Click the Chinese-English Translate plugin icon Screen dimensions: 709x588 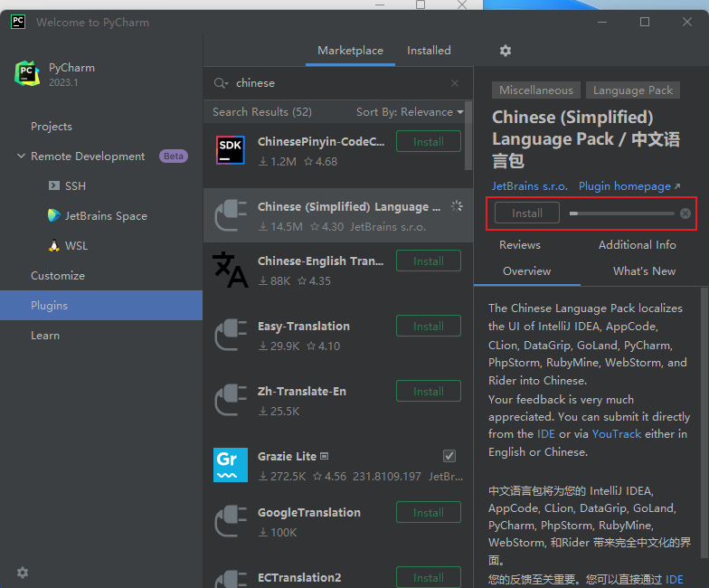[x=231, y=270]
